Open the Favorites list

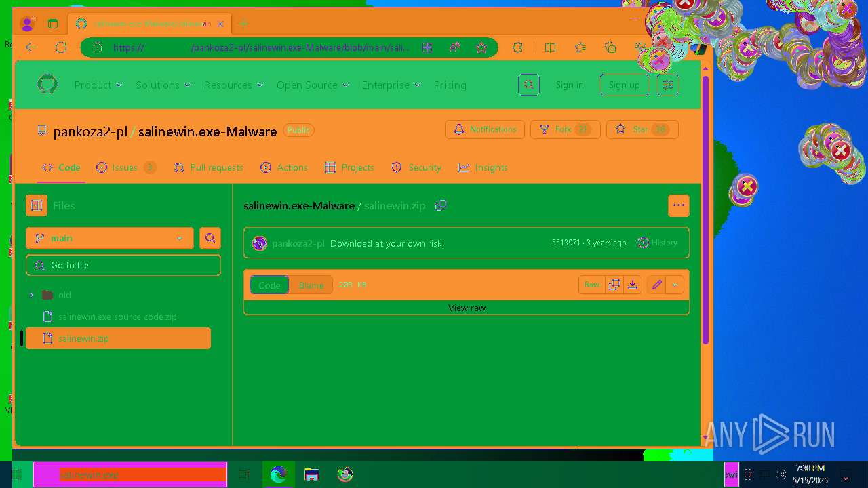point(580,47)
